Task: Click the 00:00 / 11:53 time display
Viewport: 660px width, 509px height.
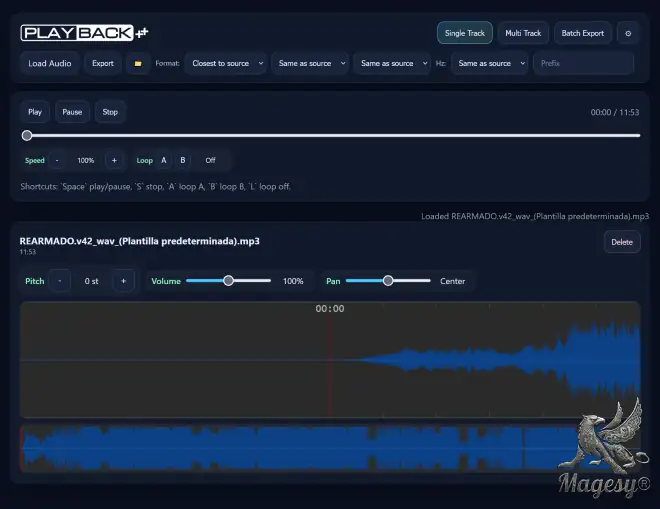Action: click(x=615, y=112)
